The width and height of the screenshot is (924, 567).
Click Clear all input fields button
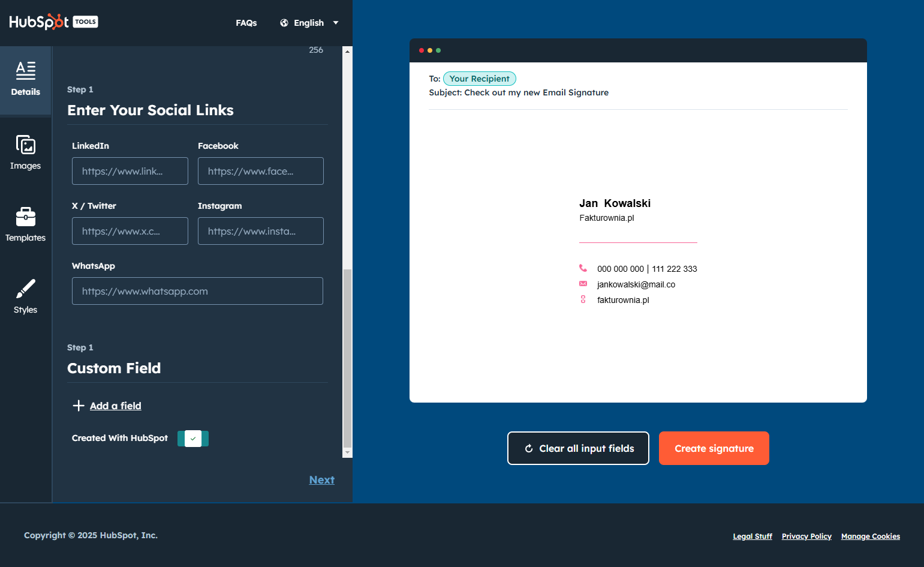pyautogui.click(x=578, y=448)
